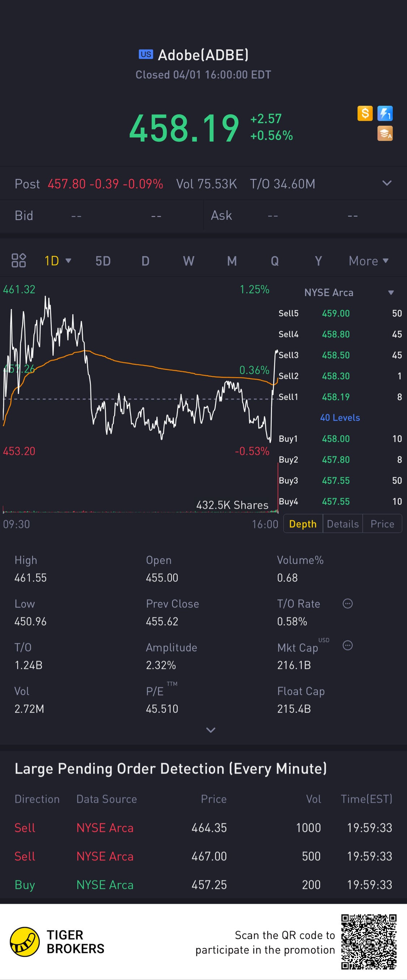Tap the Sell4 458.80 order row
The image size is (407, 980).
coord(340,334)
